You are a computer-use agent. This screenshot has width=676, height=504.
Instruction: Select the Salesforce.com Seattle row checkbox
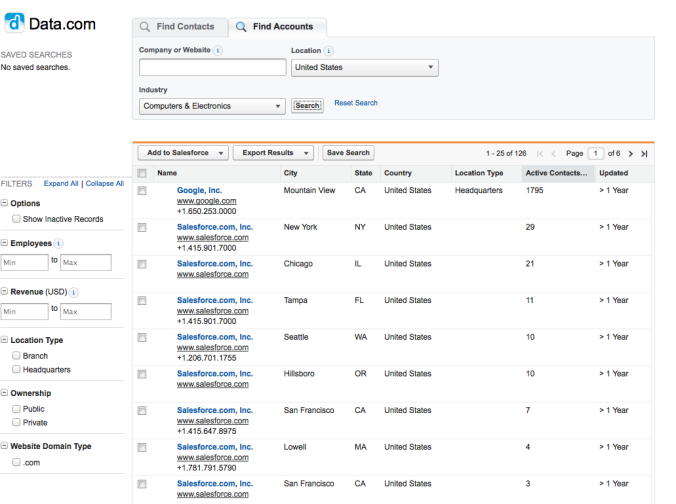coord(142,337)
